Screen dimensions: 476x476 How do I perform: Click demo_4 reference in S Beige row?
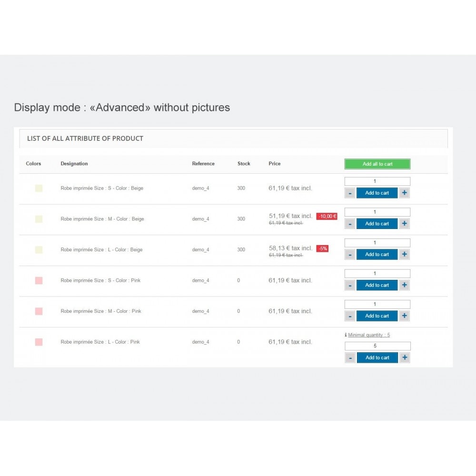201,188
